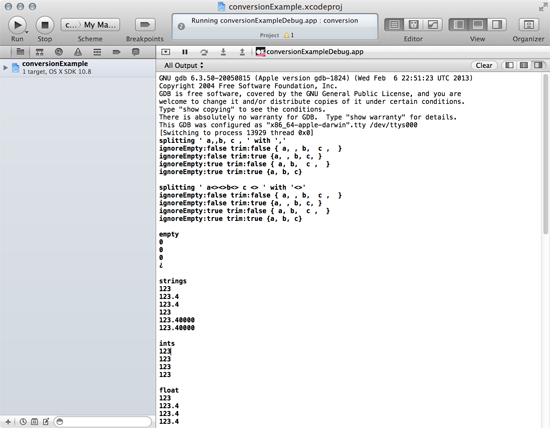The height and width of the screenshot is (428, 550).
Task: Show the Project navigator
Action: tap(20, 52)
